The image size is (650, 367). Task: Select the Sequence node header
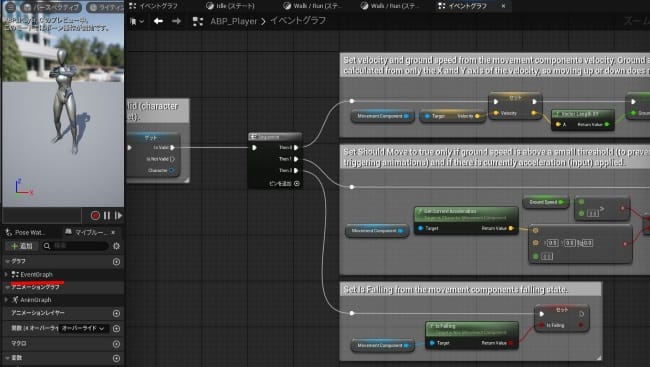pyautogui.click(x=275, y=137)
